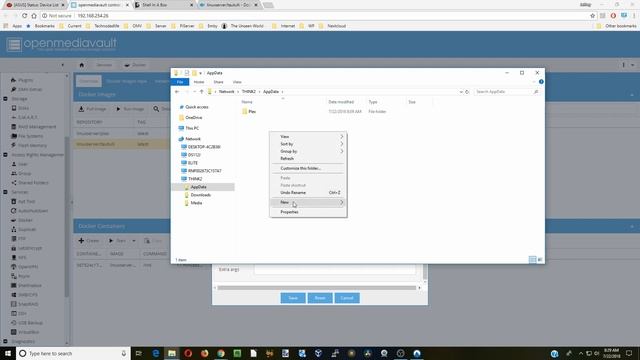Screen dimensions: 640x360
Task: Click the OMV dialog horizontal scrollbar
Action: coord(317,288)
